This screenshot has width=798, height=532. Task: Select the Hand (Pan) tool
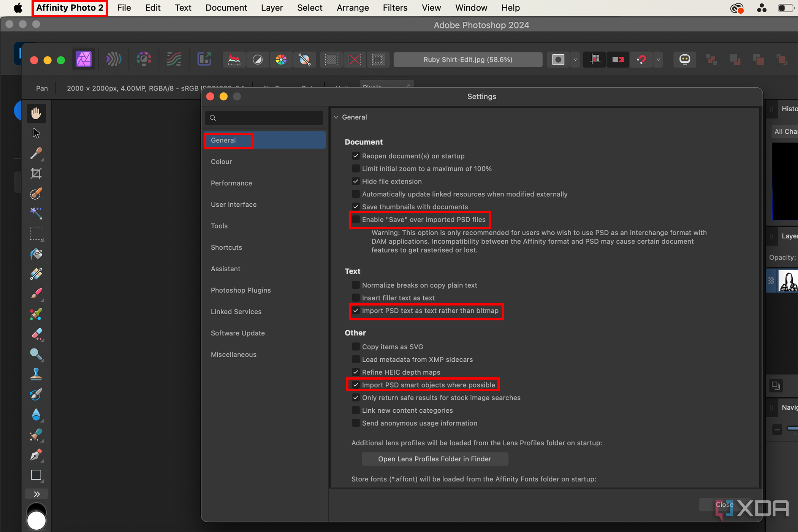36,113
